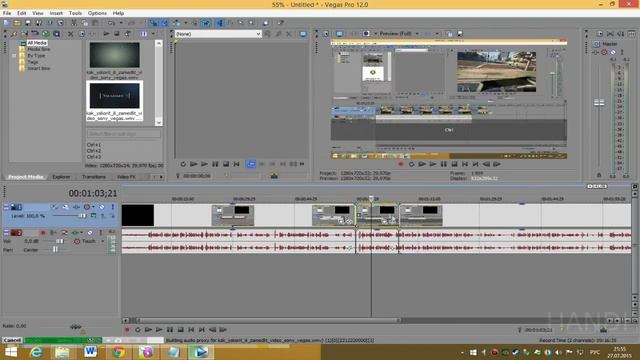Click Remove selected media X icon in Project Media
The width and height of the screenshot is (640, 360).
pos(70,34)
